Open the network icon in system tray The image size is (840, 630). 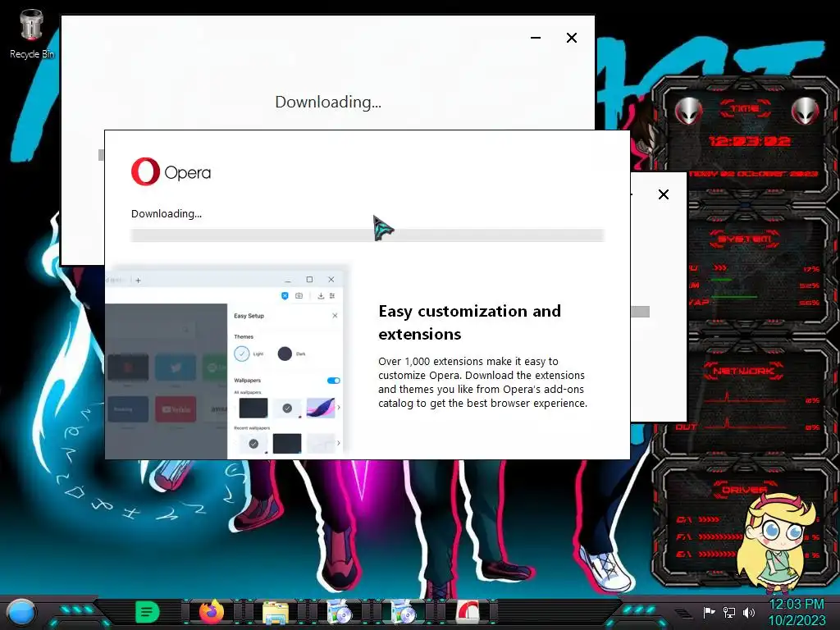[x=729, y=612]
